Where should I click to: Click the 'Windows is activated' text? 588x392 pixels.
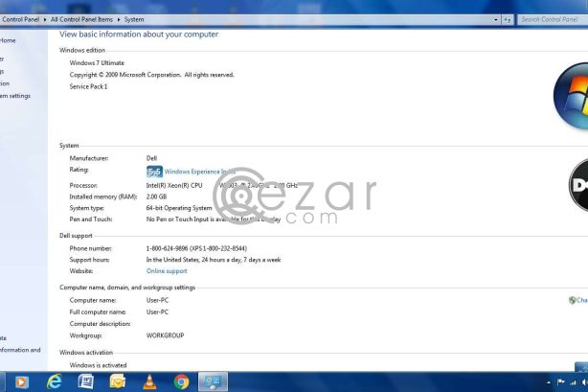pyautogui.click(x=98, y=365)
